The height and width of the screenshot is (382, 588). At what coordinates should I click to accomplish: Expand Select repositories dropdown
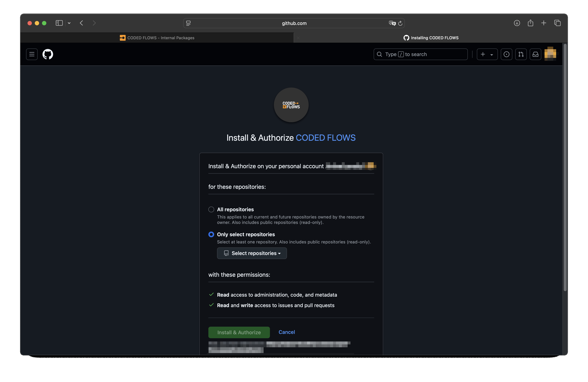(252, 253)
